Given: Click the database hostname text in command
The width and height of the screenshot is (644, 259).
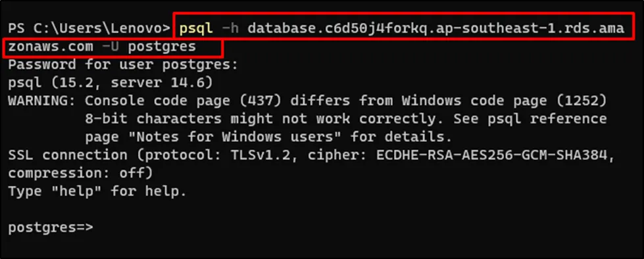Looking at the screenshot, I should pyautogui.click(x=435, y=29).
